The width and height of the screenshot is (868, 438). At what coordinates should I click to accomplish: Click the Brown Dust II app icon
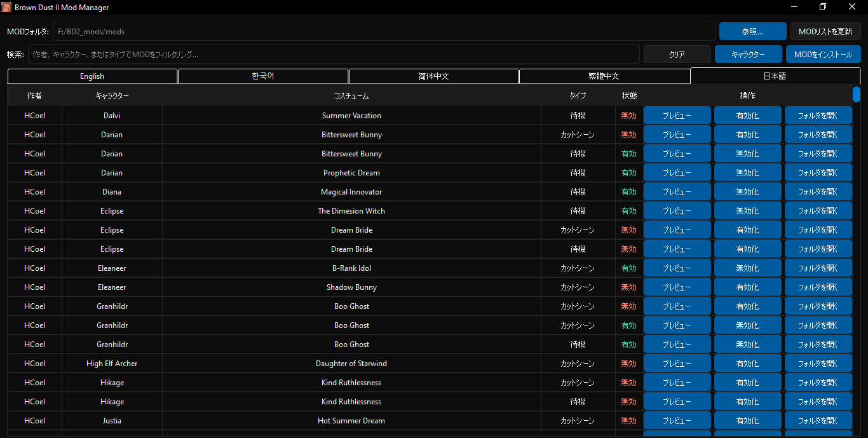6,7
